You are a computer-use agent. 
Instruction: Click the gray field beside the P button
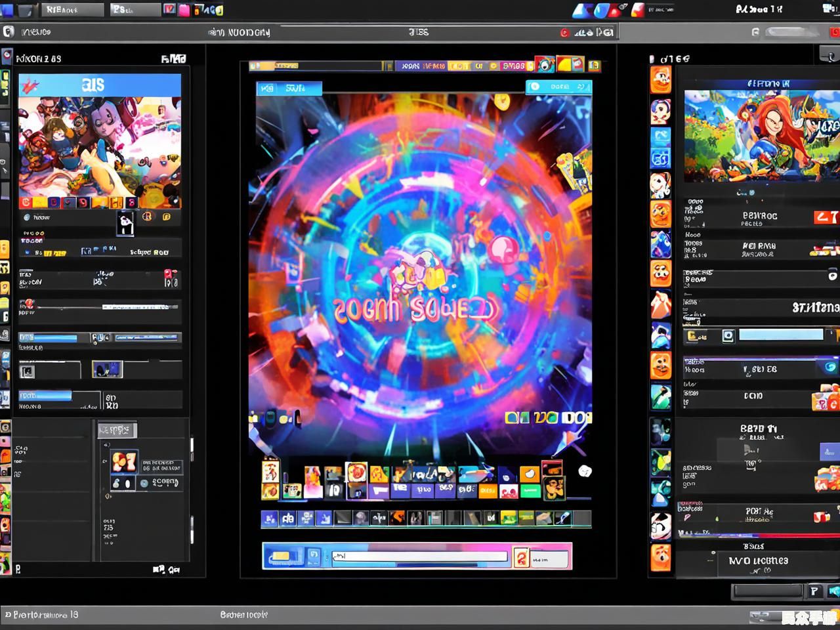(768, 591)
